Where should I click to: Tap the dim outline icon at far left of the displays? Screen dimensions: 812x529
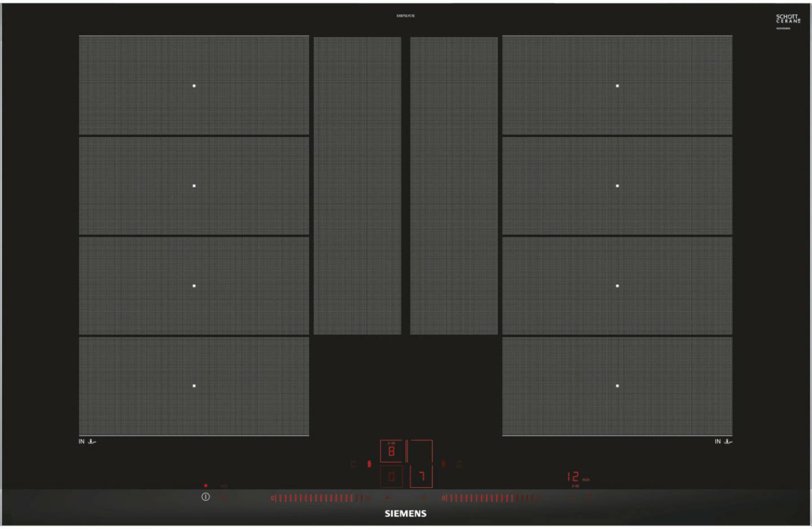tap(353, 464)
